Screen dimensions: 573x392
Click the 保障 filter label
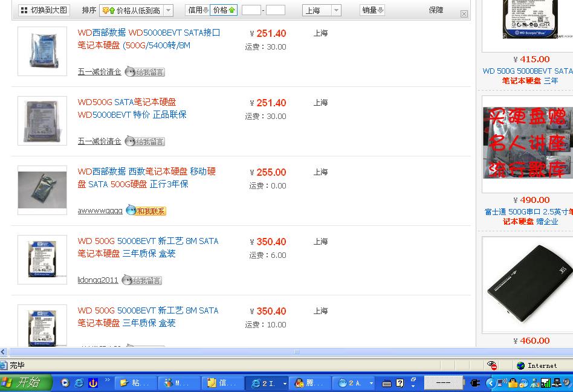436,10
